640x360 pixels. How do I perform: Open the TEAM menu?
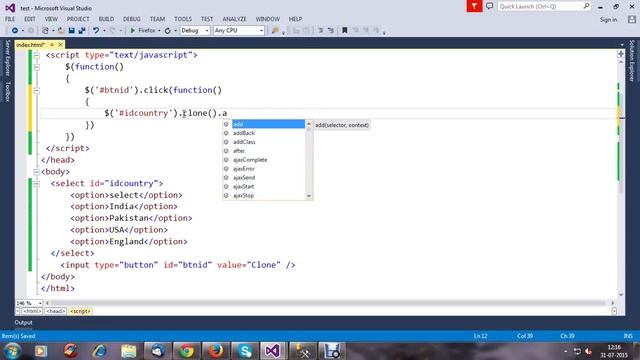pyautogui.click(x=157, y=19)
